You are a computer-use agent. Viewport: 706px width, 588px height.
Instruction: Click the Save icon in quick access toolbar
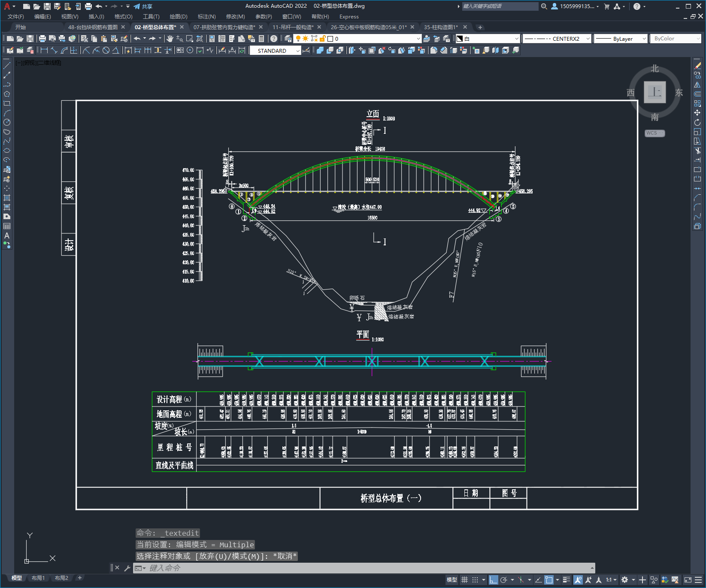tap(47, 6)
